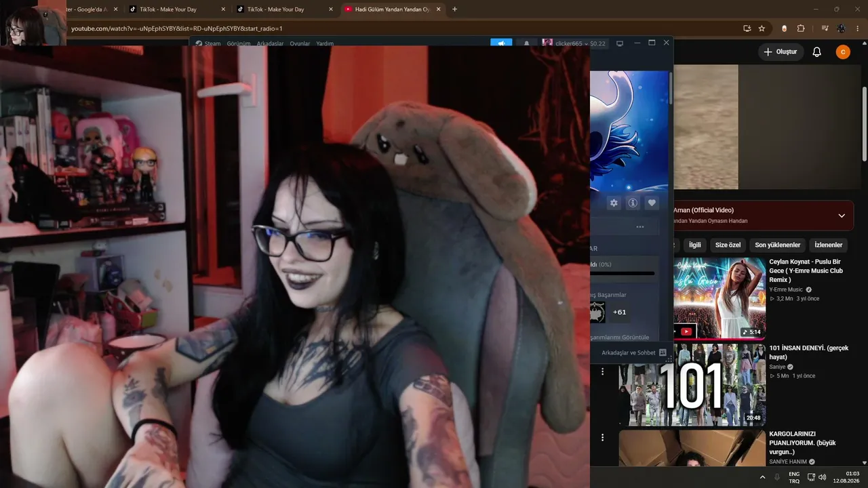Screen dimensions: 868x488
Task: Open 101 İNSAN DENEYİ video title
Action: tap(809, 352)
